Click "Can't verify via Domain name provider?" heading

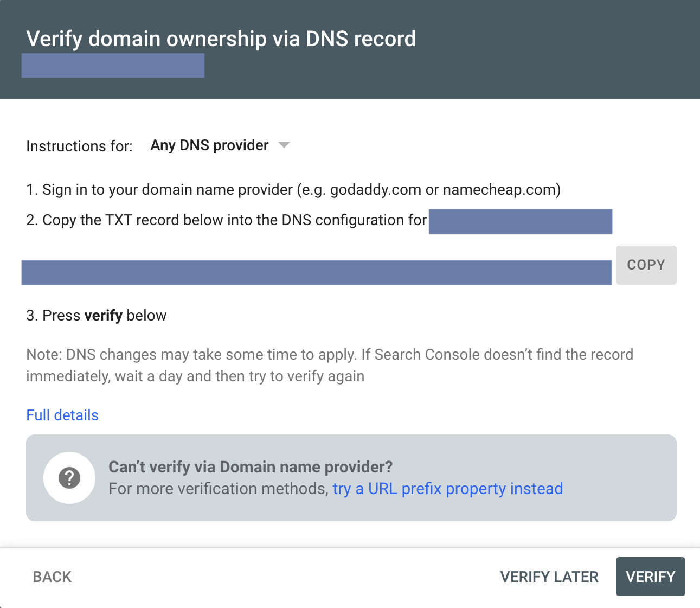pos(251,467)
